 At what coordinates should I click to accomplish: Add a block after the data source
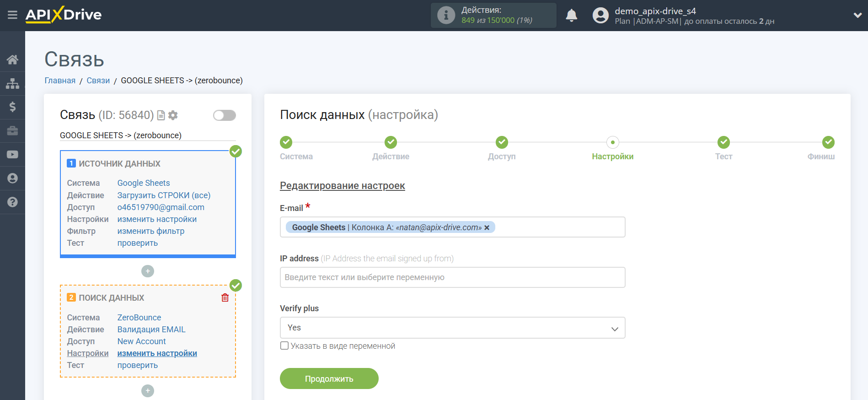coord(147,271)
